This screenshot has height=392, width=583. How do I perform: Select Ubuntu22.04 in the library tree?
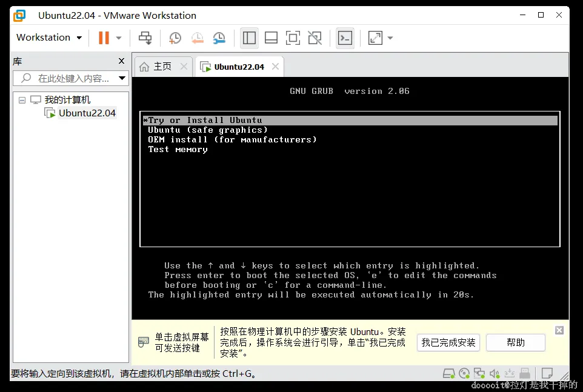tap(87, 113)
